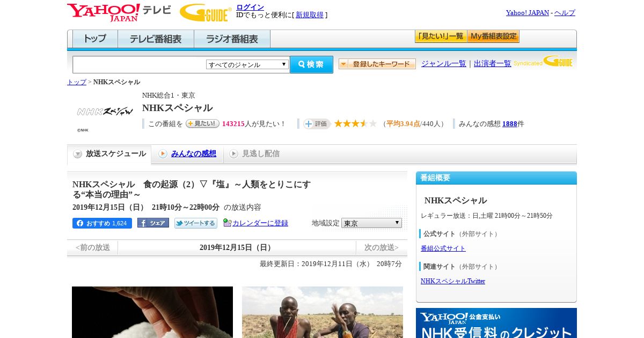Open the ヘルプ link
Viewport: 644px width, 338px height.
(x=565, y=13)
